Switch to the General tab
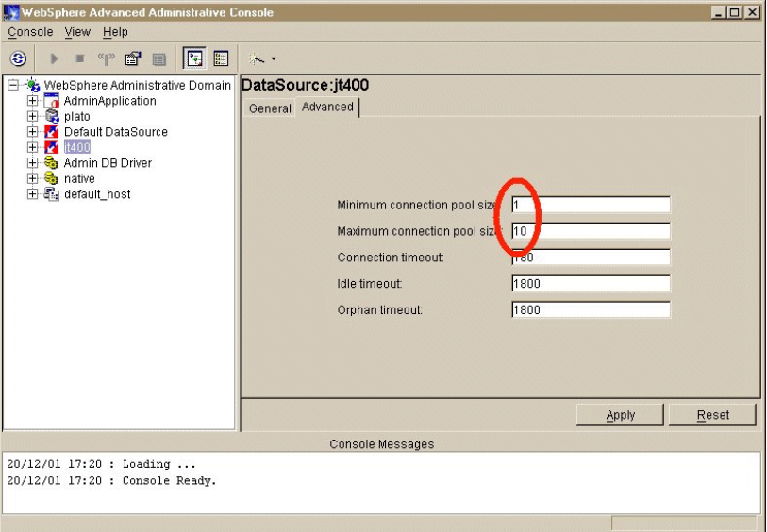Image resolution: width=767 pixels, height=532 pixels. point(270,108)
